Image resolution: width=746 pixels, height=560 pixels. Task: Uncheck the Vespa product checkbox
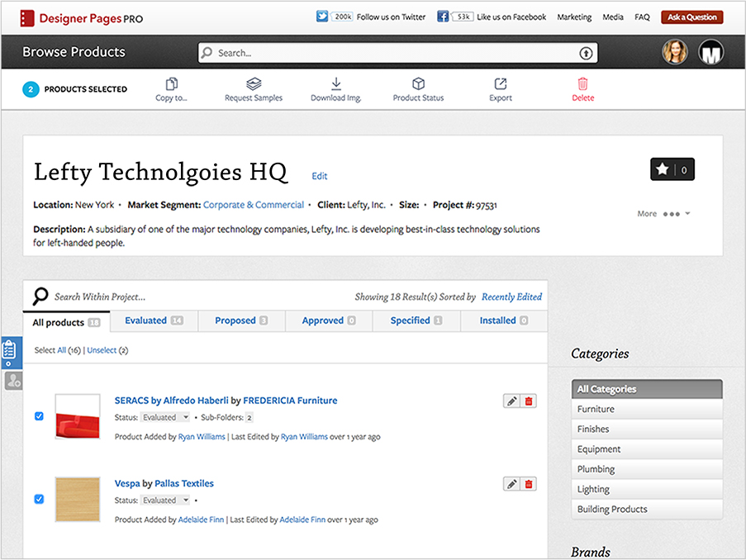click(x=39, y=499)
